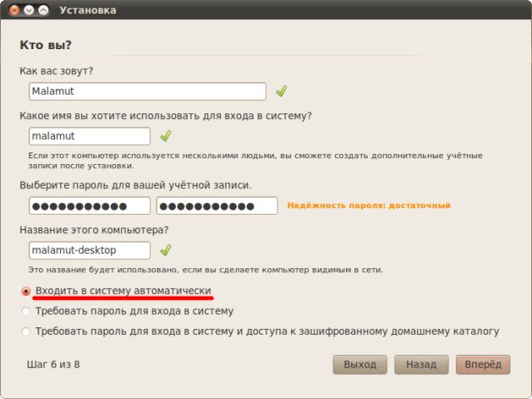532x399 pixels.
Task: Go back with the Назад button
Action: [x=421, y=364]
